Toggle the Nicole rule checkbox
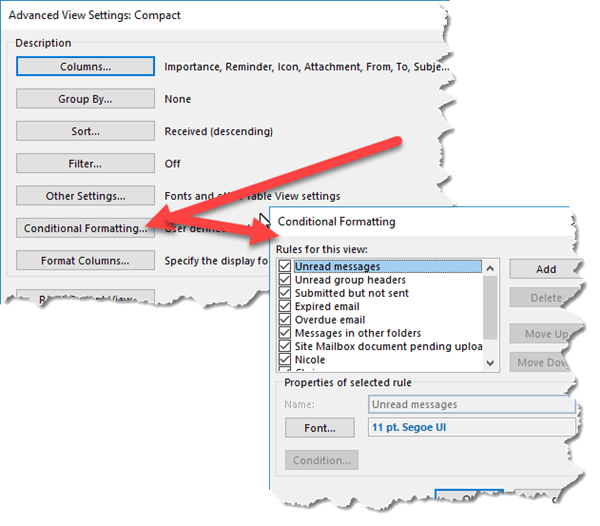The width and height of the screenshot is (600, 526). 285,359
